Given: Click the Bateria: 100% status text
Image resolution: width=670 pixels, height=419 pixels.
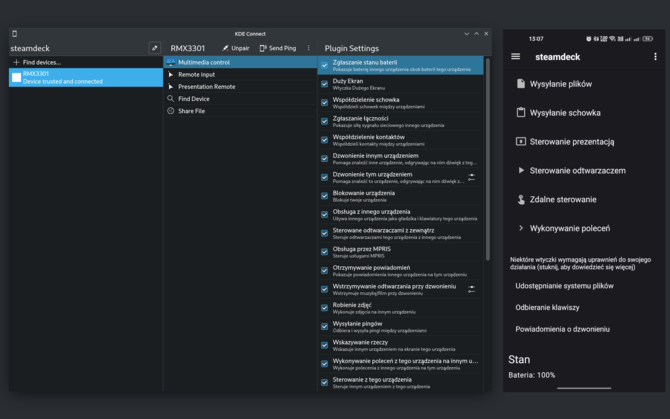Looking at the screenshot, I should [532, 375].
